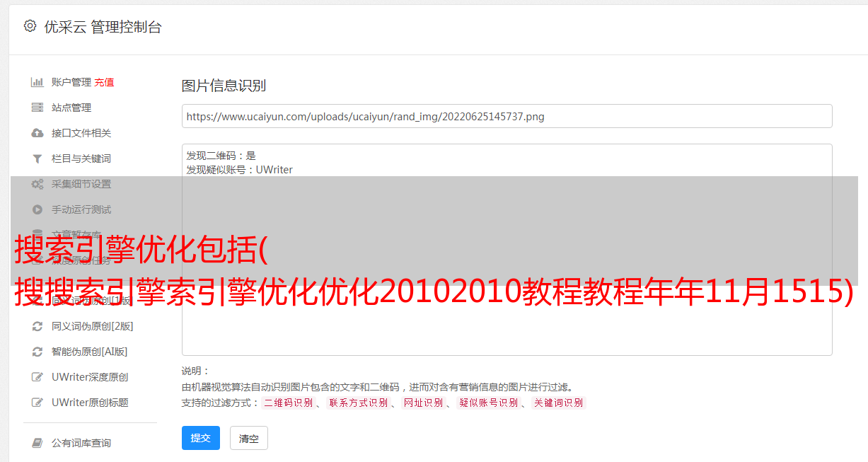Click the 图片信息识别 heading
Screen dimensions: 868x462
[x=224, y=86]
